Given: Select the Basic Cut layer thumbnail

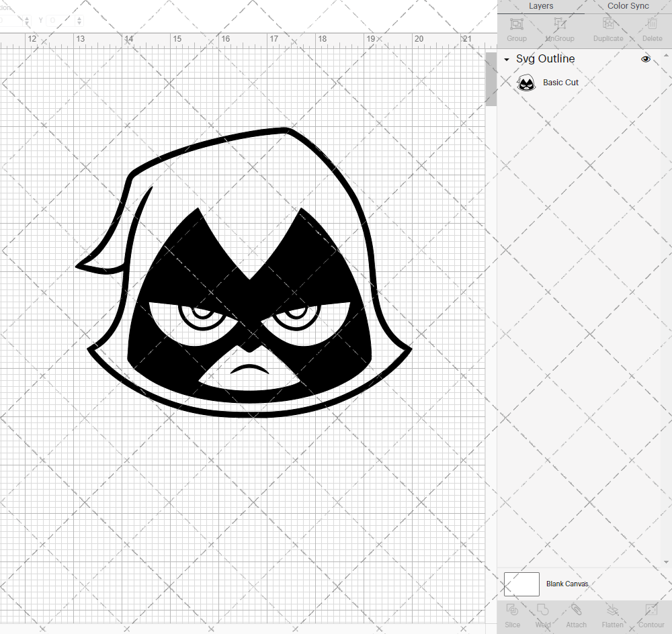Looking at the screenshot, I should [526, 82].
